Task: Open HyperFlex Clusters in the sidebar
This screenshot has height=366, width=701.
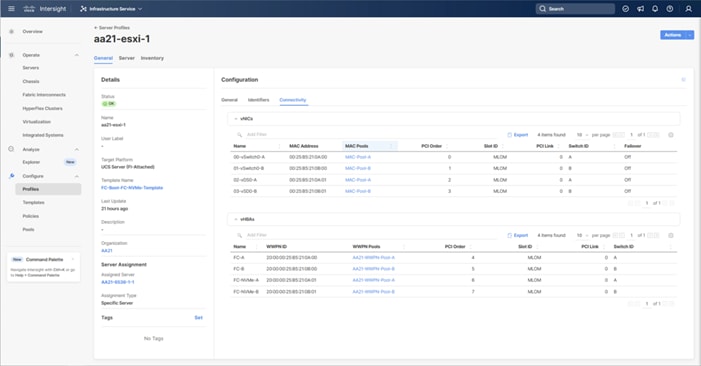Action: [42, 109]
